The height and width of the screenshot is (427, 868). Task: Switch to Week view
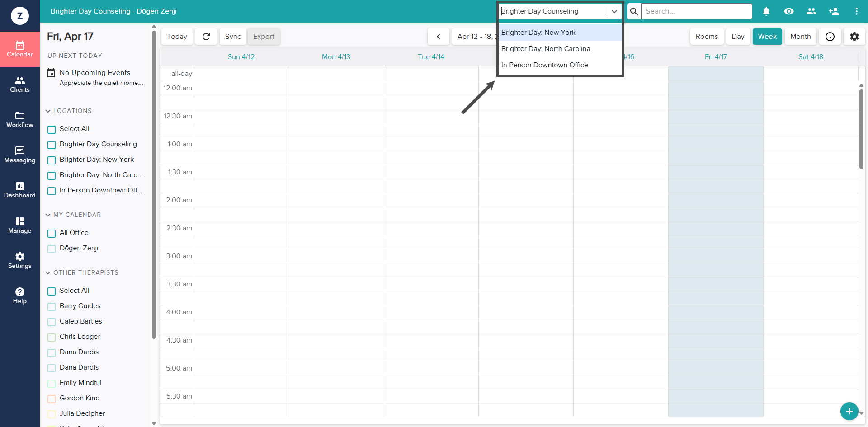click(x=767, y=37)
